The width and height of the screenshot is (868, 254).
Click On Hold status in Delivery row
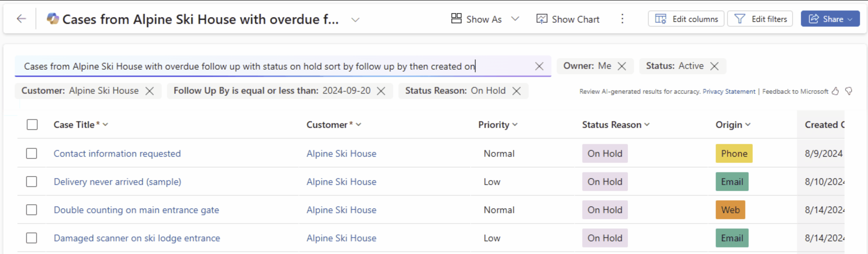(605, 182)
